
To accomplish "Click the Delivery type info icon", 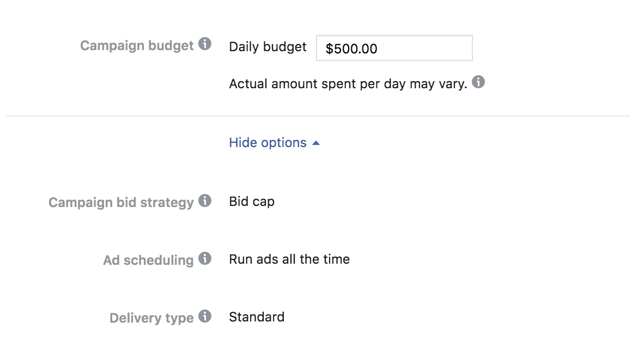I will [205, 316].
